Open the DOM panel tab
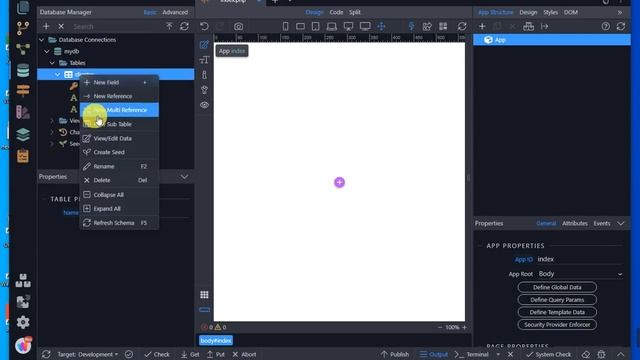The image size is (640, 360). point(571,12)
